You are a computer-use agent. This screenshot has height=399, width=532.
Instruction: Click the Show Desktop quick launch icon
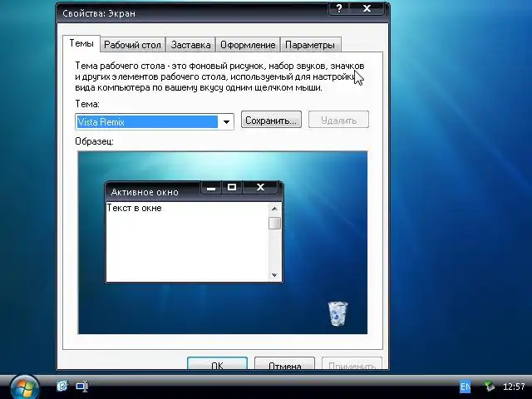82,386
